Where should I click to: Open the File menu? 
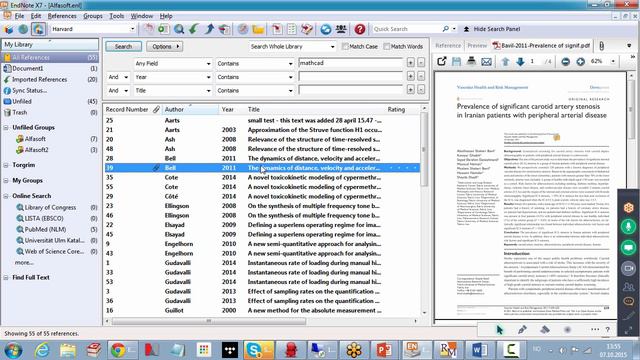(x=19, y=16)
